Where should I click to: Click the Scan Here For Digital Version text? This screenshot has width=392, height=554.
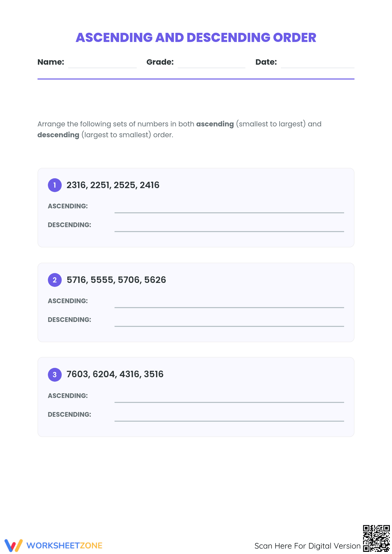[x=308, y=546]
